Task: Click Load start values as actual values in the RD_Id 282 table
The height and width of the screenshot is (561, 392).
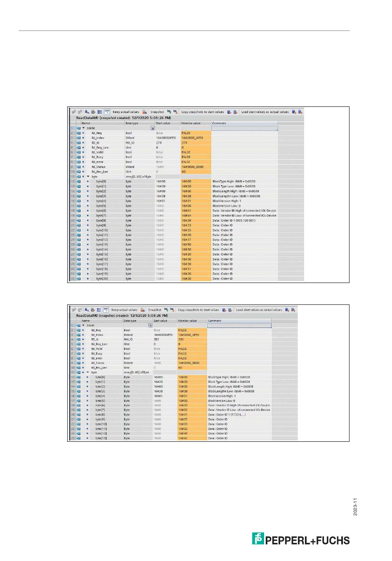Action: tap(259, 310)
